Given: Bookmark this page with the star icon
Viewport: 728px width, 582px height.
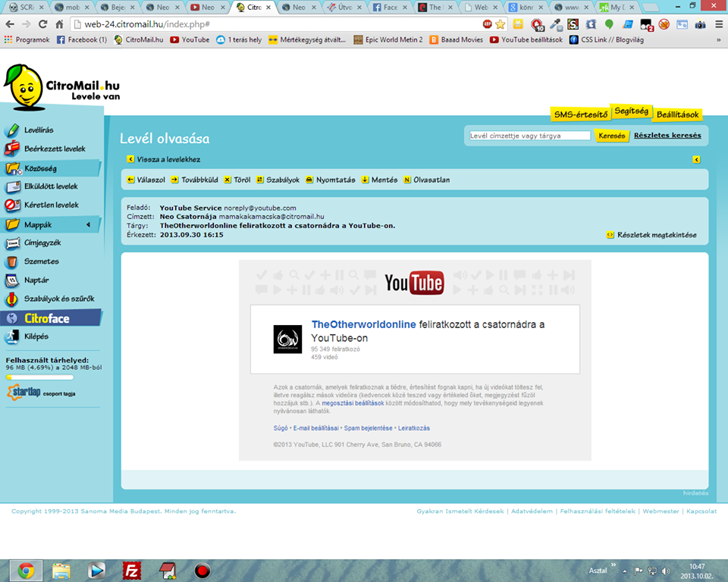Looking at the screenshot, I should 500,24.
